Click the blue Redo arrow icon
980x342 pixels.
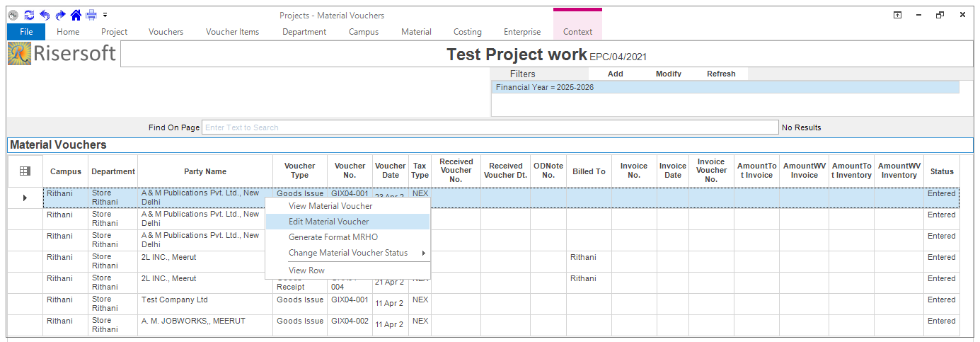pyautogui.click(x=60, y=15)
